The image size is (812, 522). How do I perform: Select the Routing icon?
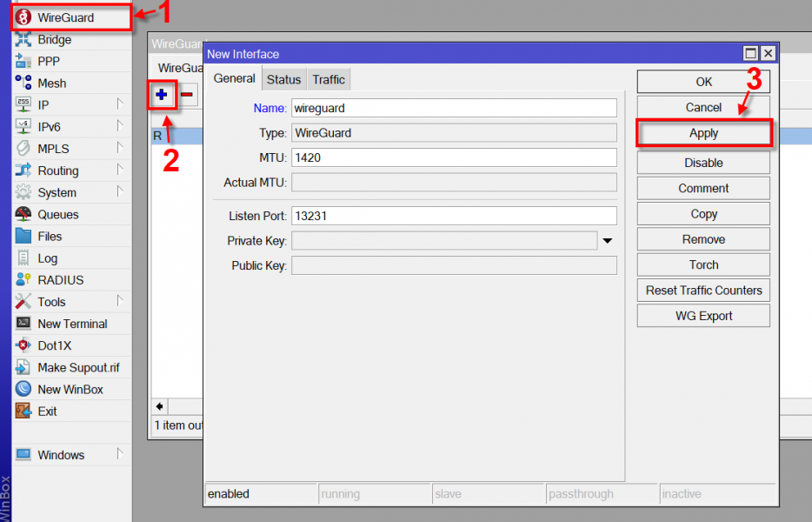point(23,171)
